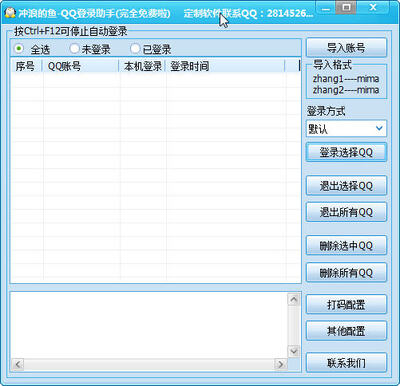This screenshot has height=386, width=400.
Task: Click the penguin QQ icon in title bar
Action: [10, 13]
